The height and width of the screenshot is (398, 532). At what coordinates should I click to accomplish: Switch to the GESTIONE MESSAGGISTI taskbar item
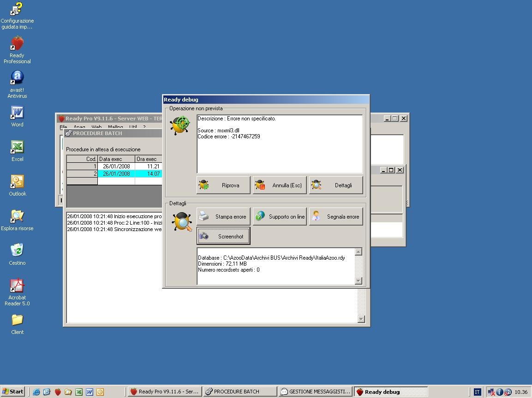pyautogui.click(x=316, y=392)
